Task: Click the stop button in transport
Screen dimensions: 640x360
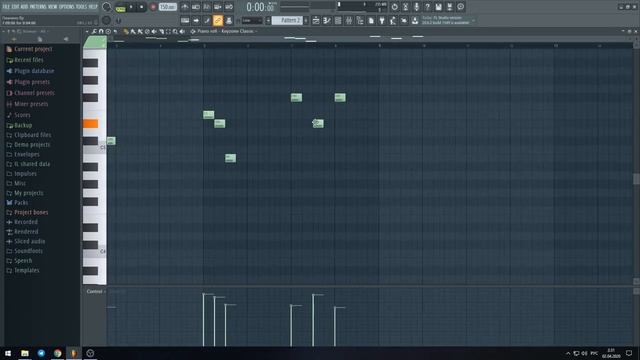Action: pos(141,7)
